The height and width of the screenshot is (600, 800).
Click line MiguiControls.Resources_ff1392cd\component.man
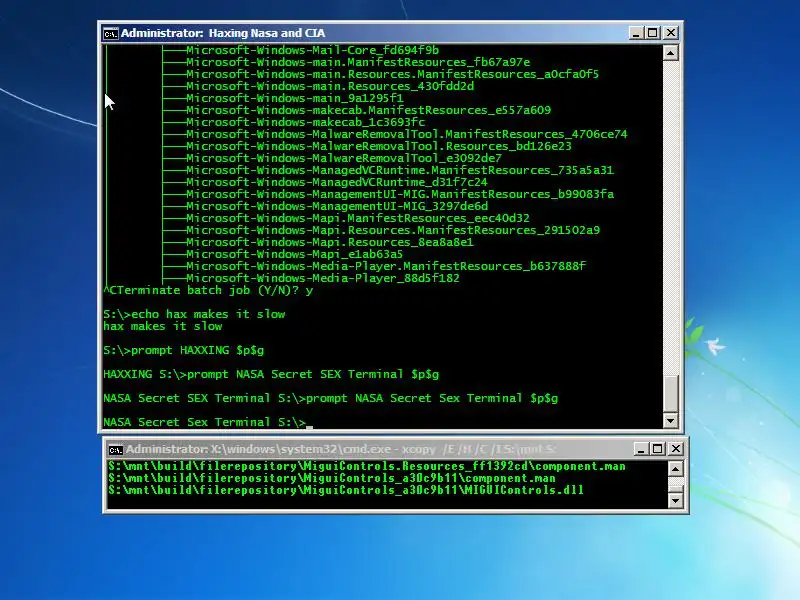point(367,466)
